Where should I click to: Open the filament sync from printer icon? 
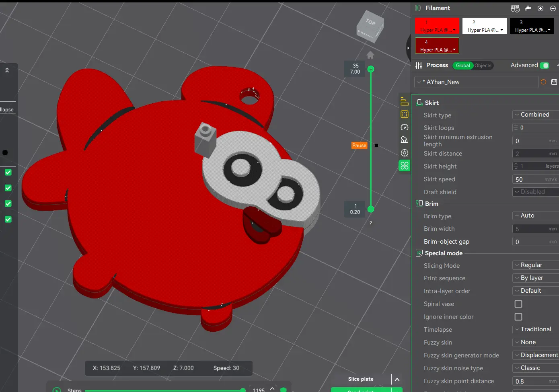515,8
